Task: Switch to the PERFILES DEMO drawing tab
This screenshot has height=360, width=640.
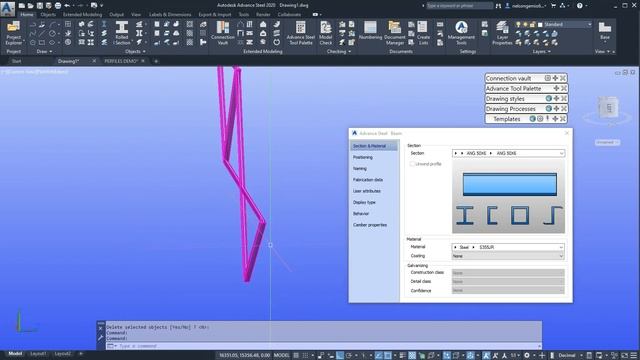Action: (121, 61)
